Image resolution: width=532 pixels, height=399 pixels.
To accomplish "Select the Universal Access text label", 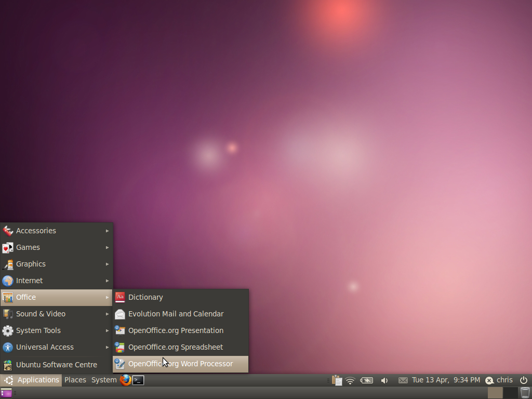I will (45, 347).
